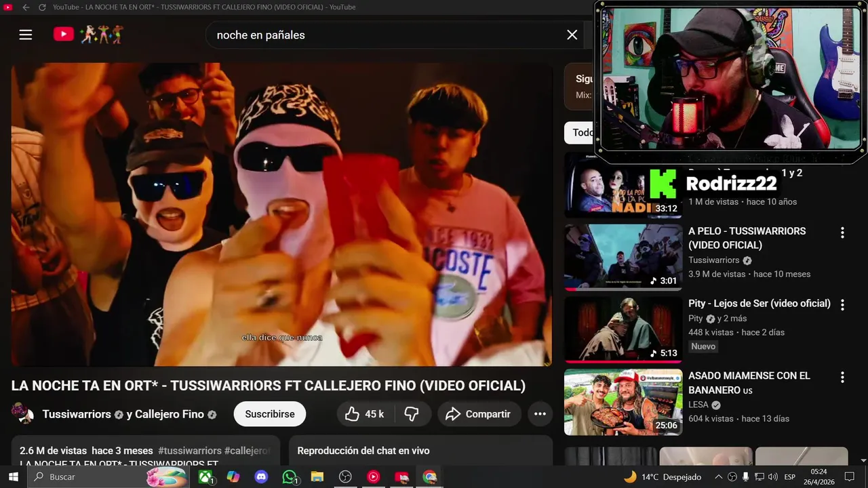Share the video via Compartir
The width and height of the screenshot is (868, 488).
(479, 414)
